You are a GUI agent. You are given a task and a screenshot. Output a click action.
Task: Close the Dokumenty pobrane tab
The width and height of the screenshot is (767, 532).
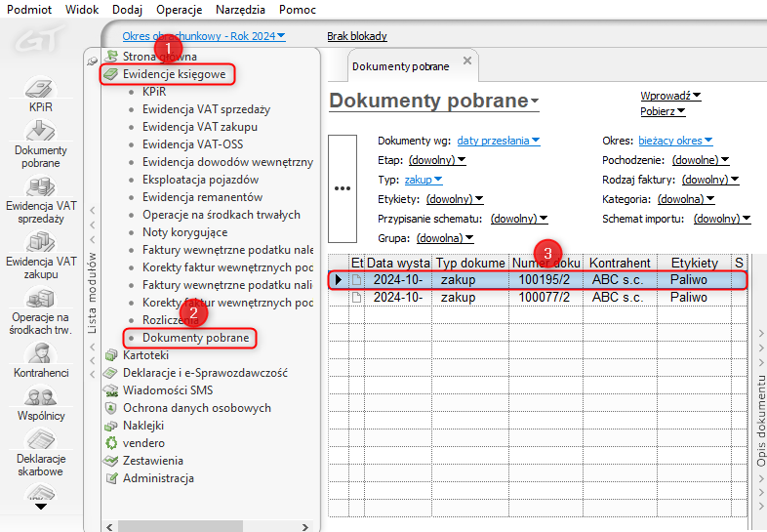(467, 61)
